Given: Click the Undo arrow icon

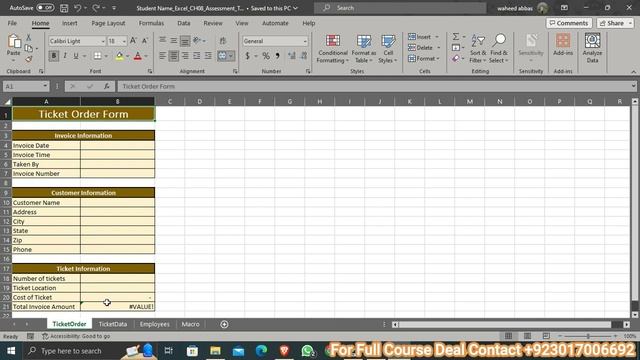Looking at the screenshot, I should point(78,8).
